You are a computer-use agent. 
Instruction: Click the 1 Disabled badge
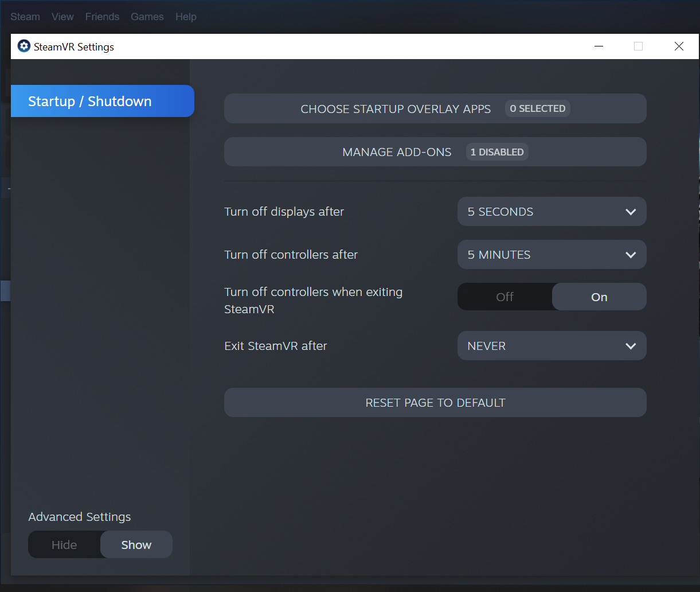point(497,152)
